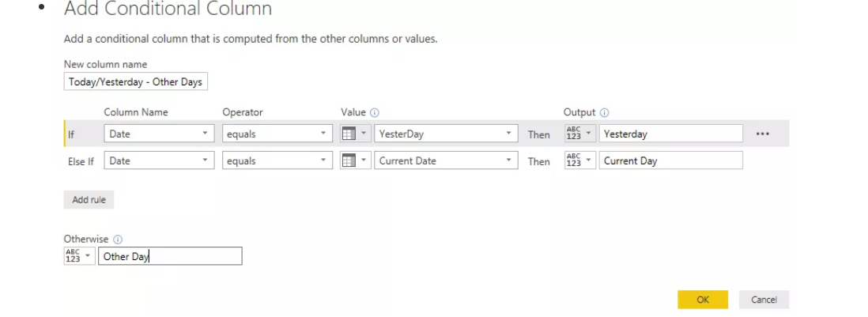Click the Value info icon

click(374, 112)
